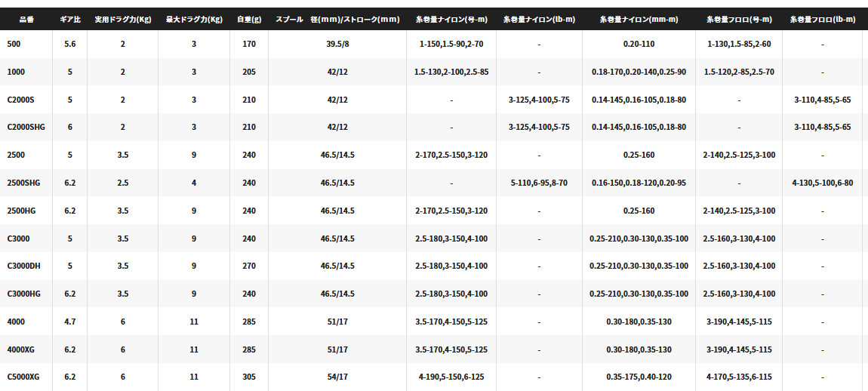This screenshot has width=868, height=391.
Task: Select the C5000XG row label
Action: tap(23, 377)
